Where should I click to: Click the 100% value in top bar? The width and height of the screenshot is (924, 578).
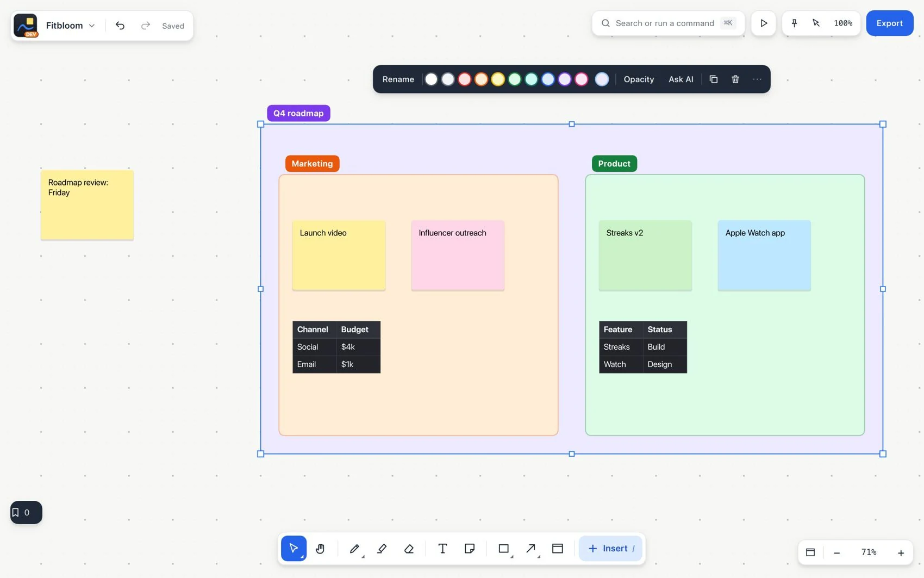click(843, 23)
